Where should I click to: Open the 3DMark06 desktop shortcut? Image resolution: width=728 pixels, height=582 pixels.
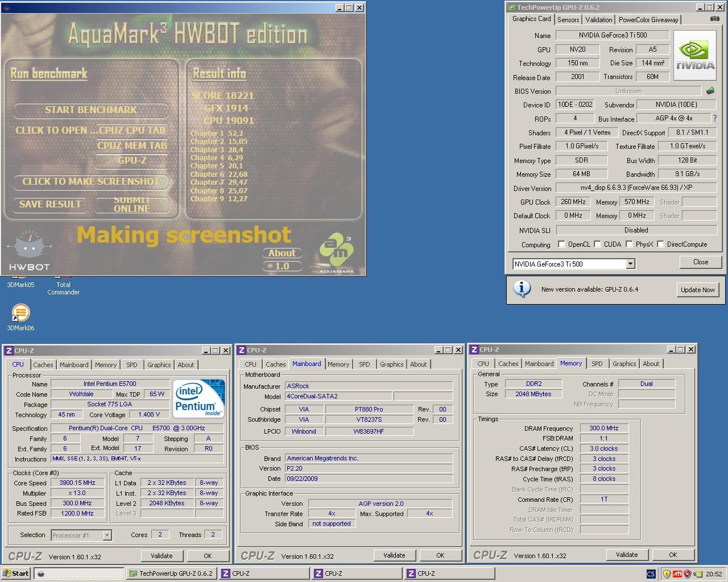pos(20,318)
